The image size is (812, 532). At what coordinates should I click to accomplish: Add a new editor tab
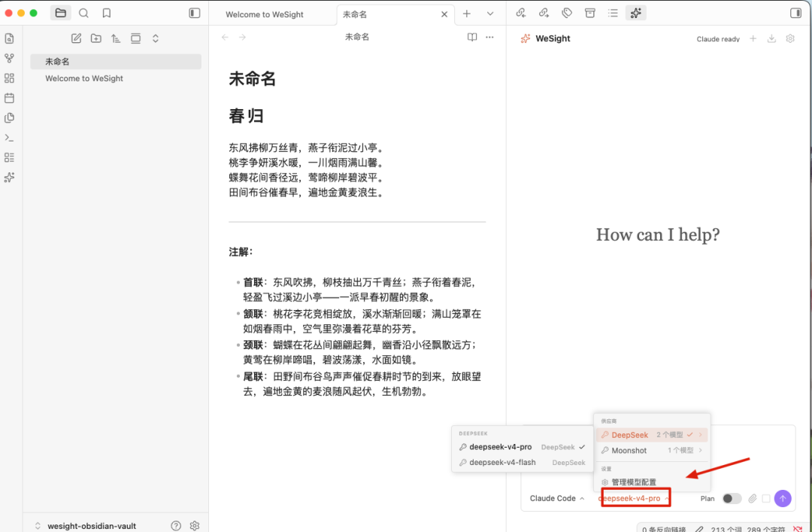point(467,14)
